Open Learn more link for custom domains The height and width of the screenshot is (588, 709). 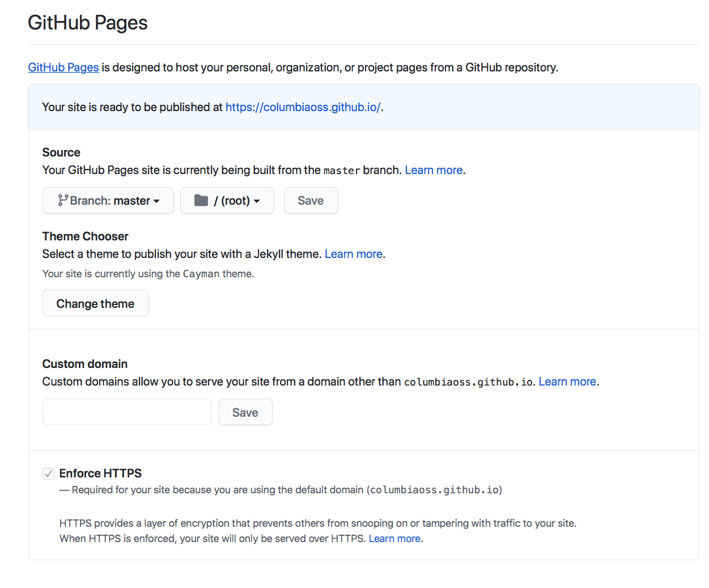(567, 382)
